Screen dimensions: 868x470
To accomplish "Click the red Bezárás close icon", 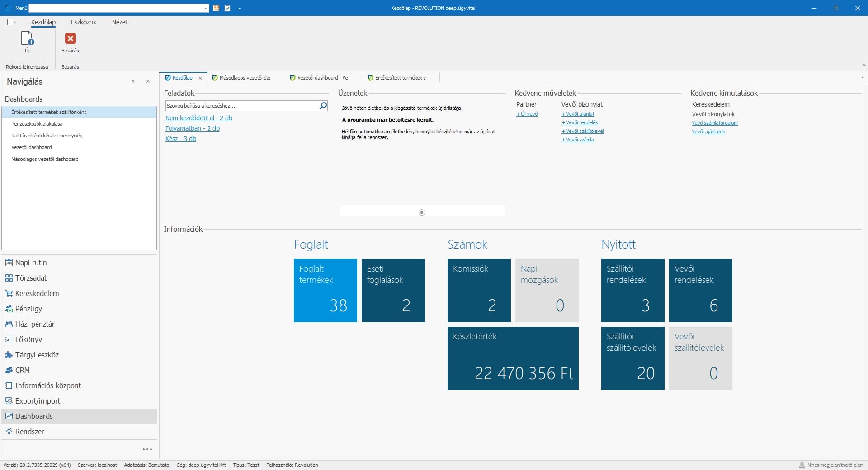I will click(70, 39).
